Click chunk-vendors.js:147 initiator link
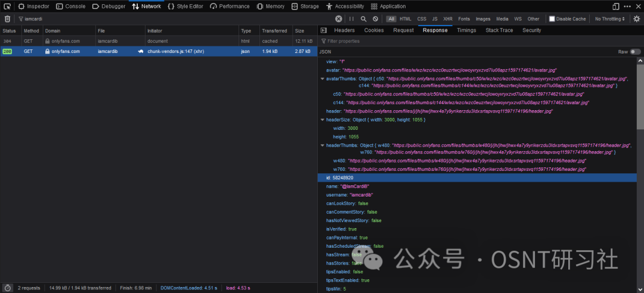Viewport: 644px width, 293px height. tap(176, 52)
